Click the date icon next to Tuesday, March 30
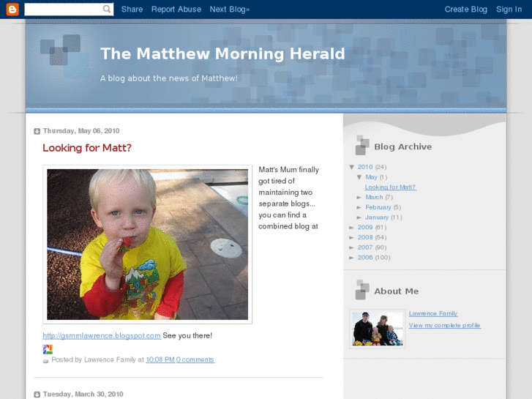The height and width of the screenshot is (399, 532). click(37, 395)
